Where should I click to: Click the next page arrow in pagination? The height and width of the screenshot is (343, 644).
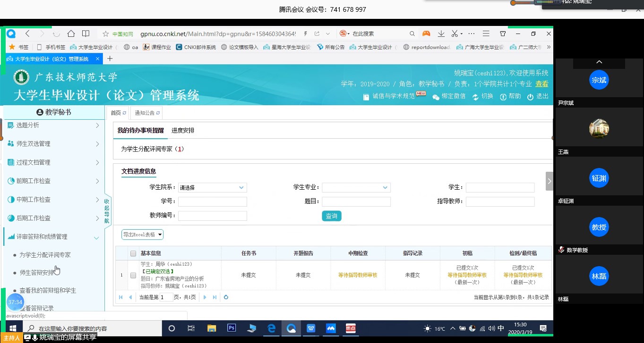point(205,297)
